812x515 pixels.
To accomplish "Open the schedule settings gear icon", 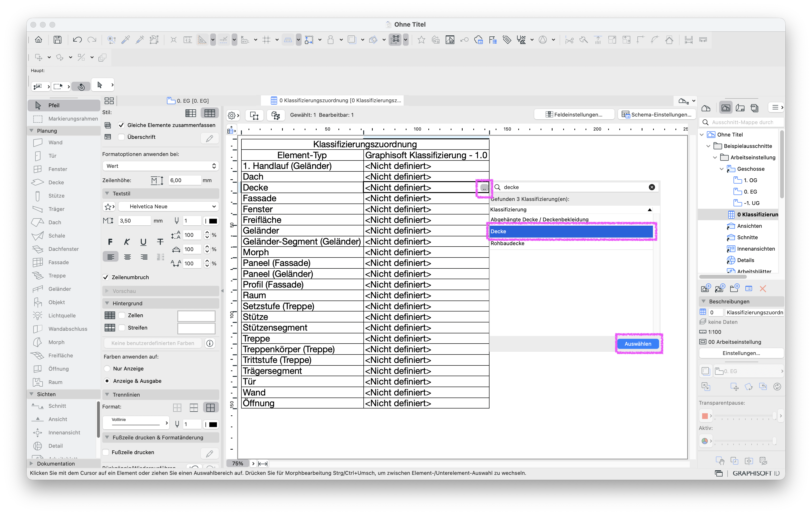I will (233, 115).
